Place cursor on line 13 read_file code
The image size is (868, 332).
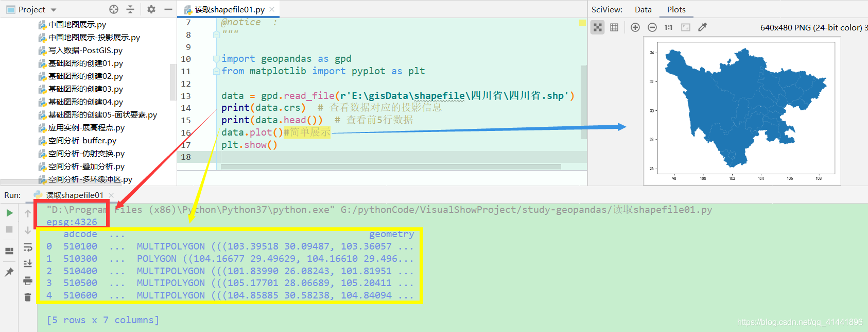pos(397,95)
